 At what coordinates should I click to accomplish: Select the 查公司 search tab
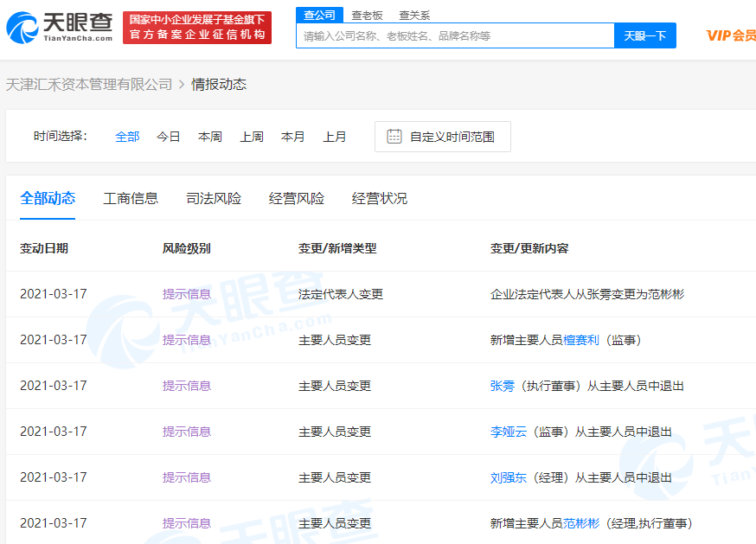[x=319, y=15]
